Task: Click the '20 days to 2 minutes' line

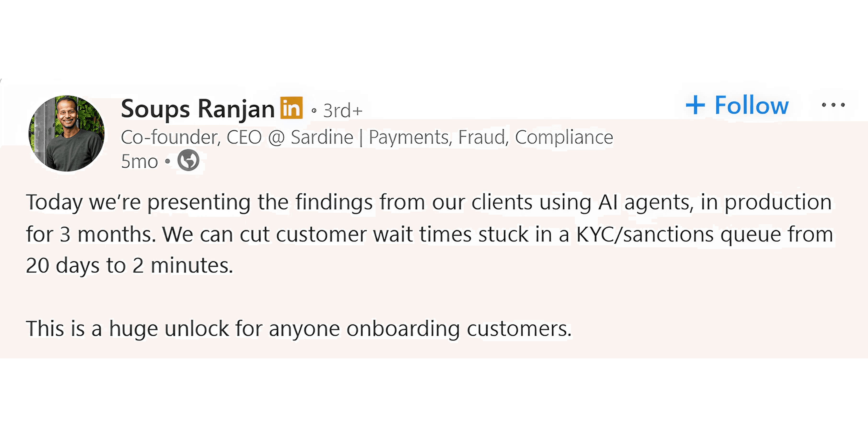Action: click(129, 265)
